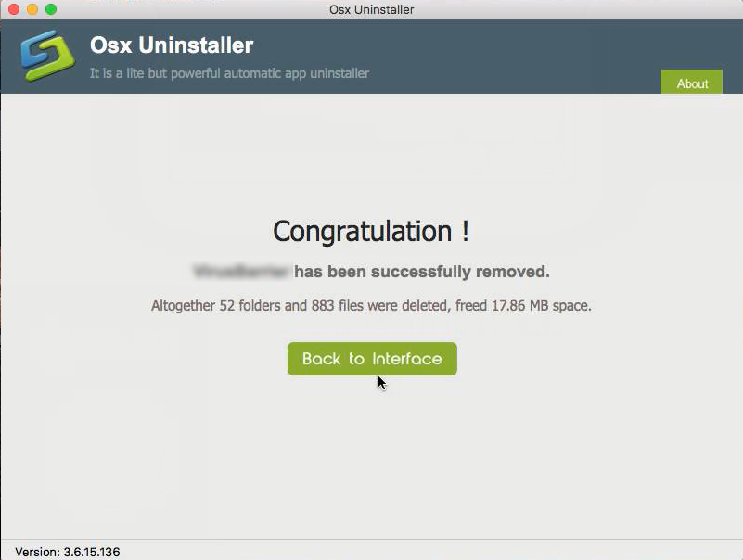This screenshot has width=743, height=560.
Task: Click the lite but powerful tagline
Action: click(x=229, y=73)
